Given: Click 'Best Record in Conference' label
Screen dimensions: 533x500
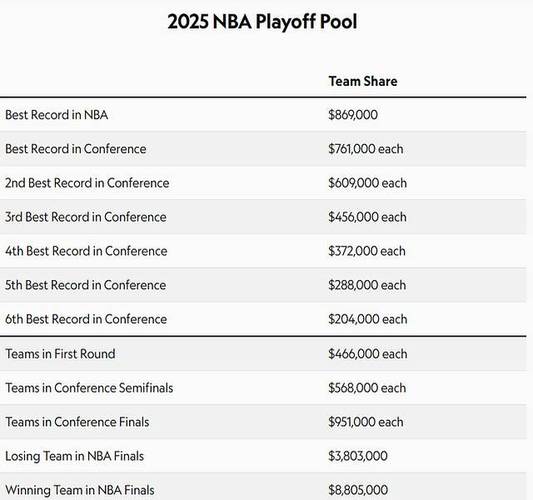Looking at the screenshot, I should (x=75, y=149).
